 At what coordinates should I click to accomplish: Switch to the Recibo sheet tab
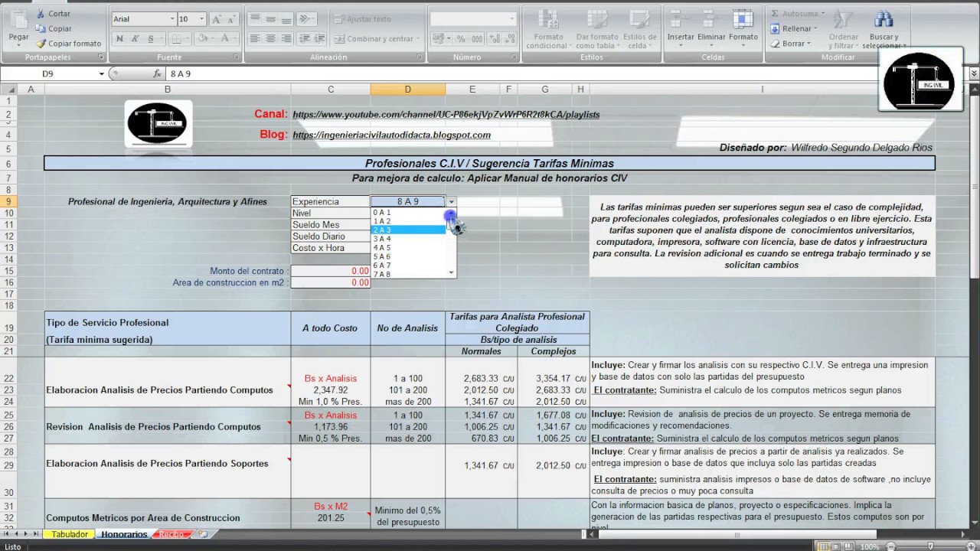171,534
